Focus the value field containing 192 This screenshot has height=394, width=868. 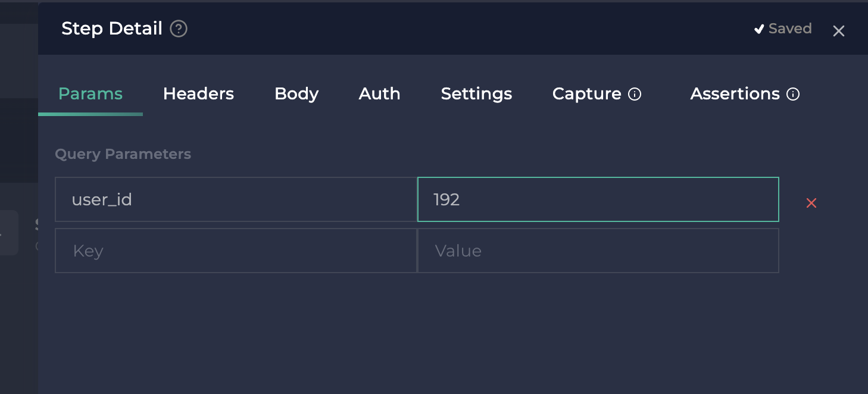click(x=598, y=199)
